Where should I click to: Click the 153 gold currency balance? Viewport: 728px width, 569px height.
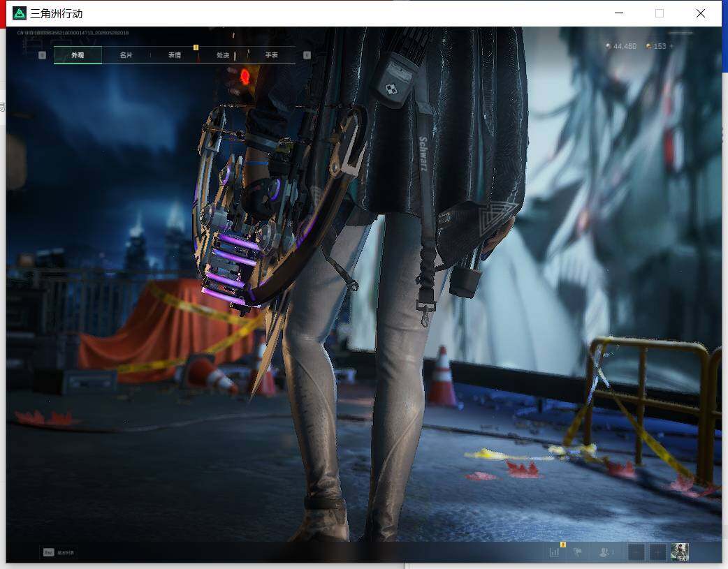tap(656, 46)
